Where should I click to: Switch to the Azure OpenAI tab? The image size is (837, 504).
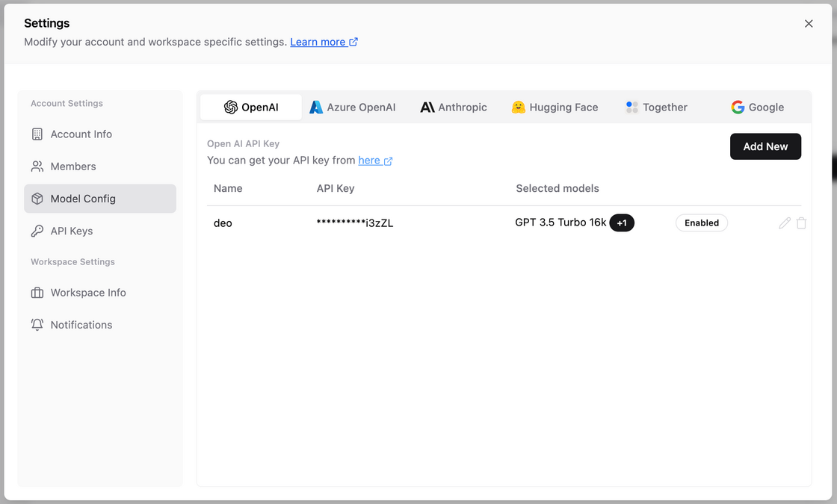pos(353,108)
